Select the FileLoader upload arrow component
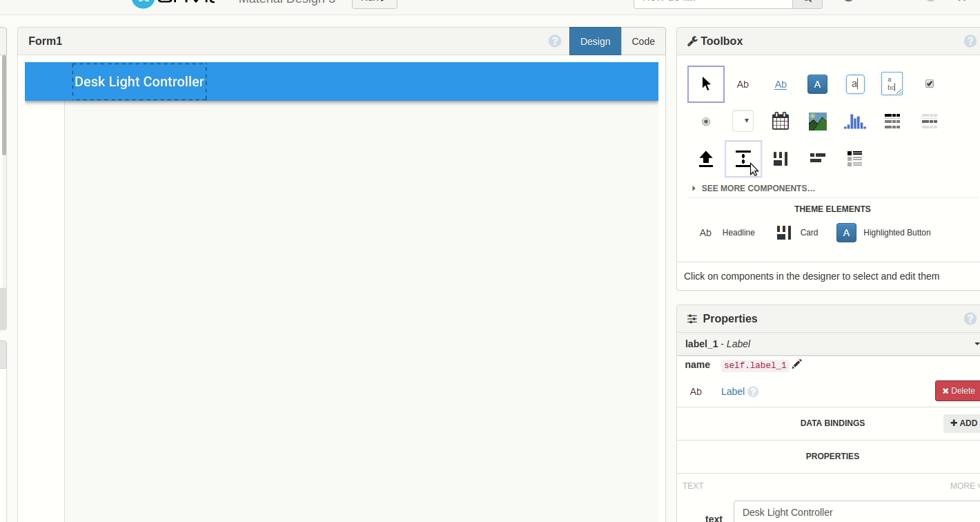Image resolution: width=980 pixels, height=522 pixels. coord(705,159)
